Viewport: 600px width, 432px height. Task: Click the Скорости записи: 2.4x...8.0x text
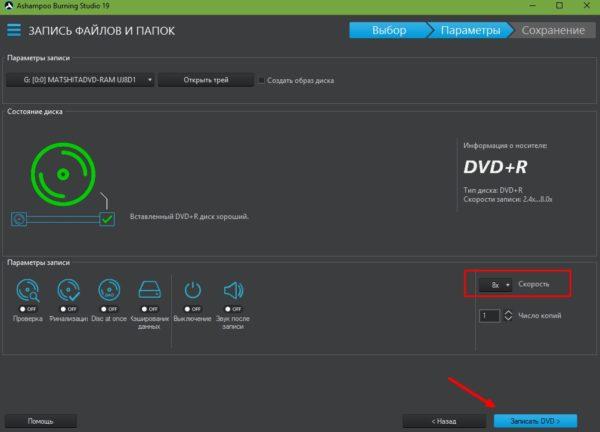tap(508, 199)
